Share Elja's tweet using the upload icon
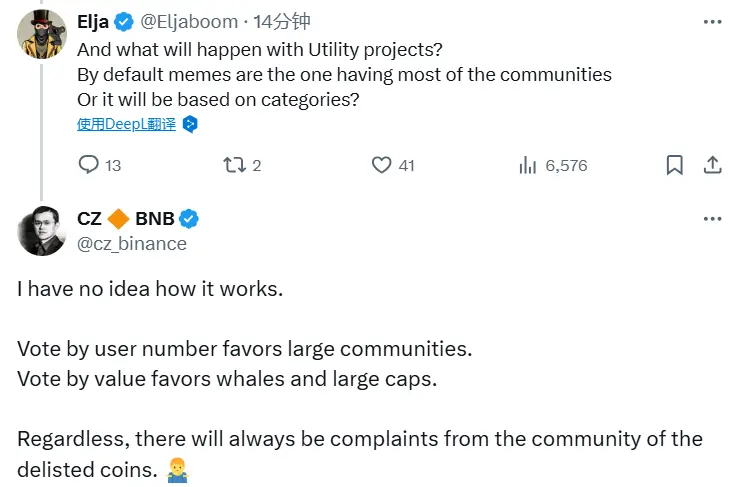Viewport: 744px width, 487px height. 712,165
